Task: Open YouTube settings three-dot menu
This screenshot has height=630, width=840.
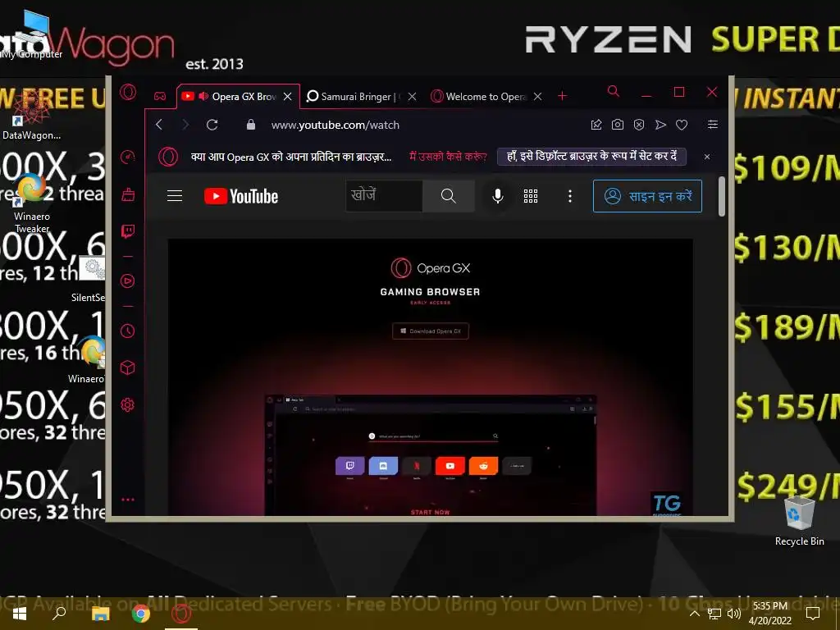Action: click(570, 196)
